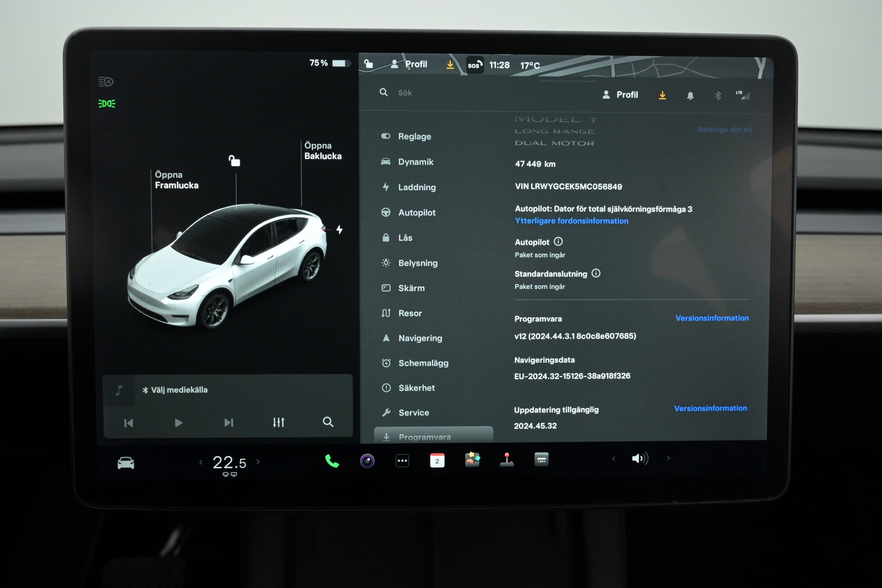Open the arcade joystick app
Image resolution: width=882 pixels, height=588 pixels.
[507, 459]
